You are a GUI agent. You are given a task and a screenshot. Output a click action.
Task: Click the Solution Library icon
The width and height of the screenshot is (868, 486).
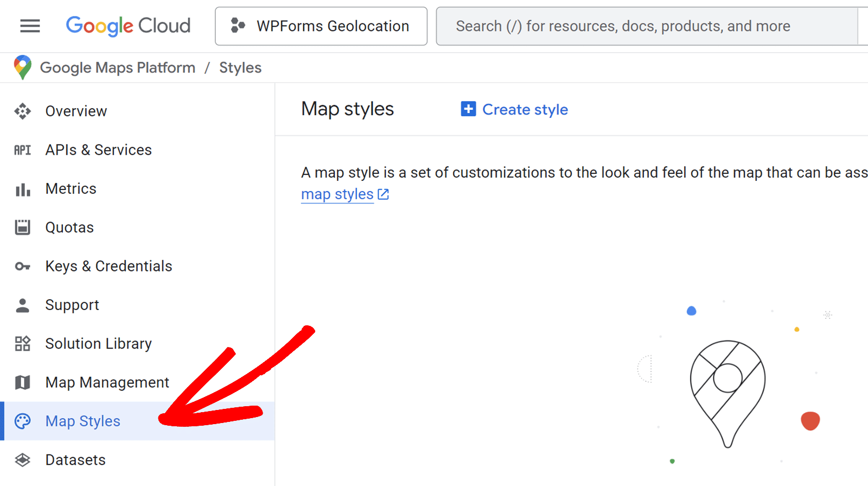tap(22, 344)
